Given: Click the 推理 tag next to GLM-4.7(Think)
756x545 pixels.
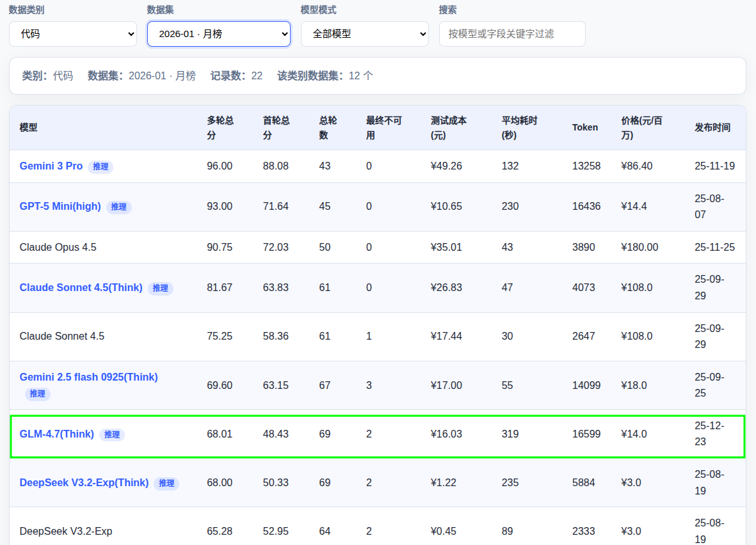Looking at the screenshot, I should click(x=111, y=434).
